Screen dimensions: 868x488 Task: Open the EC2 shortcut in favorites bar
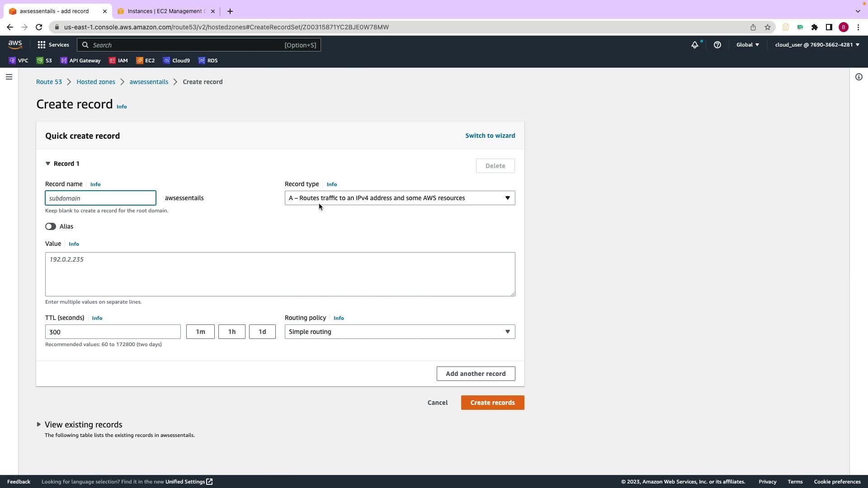pyautogui.click(x=146, y=61)
